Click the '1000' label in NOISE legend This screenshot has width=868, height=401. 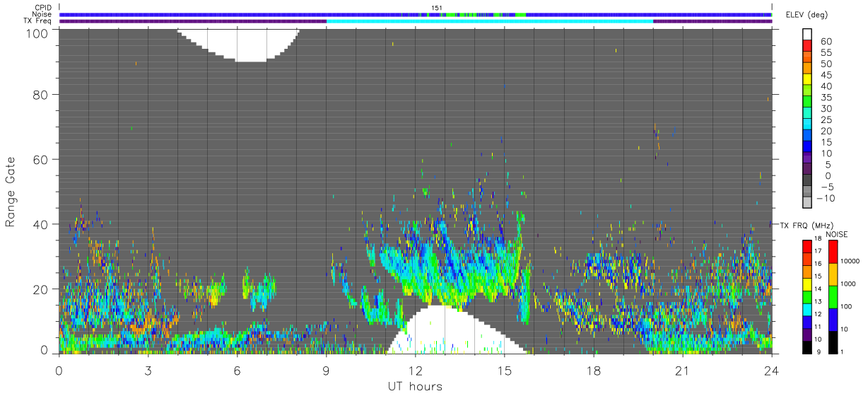[x=850, y=283]
